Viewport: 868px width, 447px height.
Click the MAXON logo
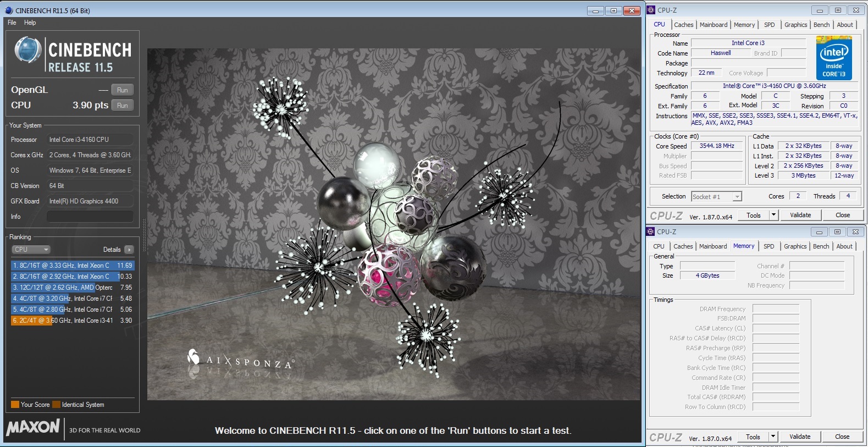[33, 427]
